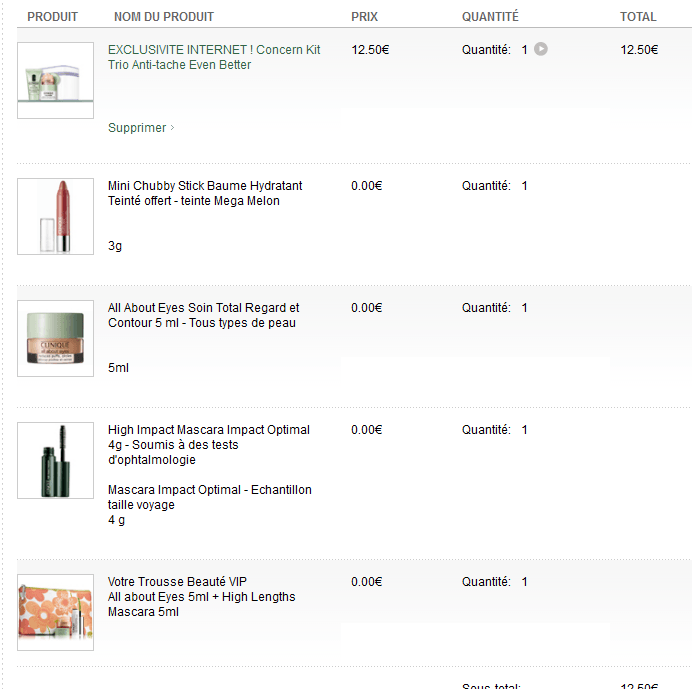
Task: Select the All About Eyes jar image
Action: [55, 338]
